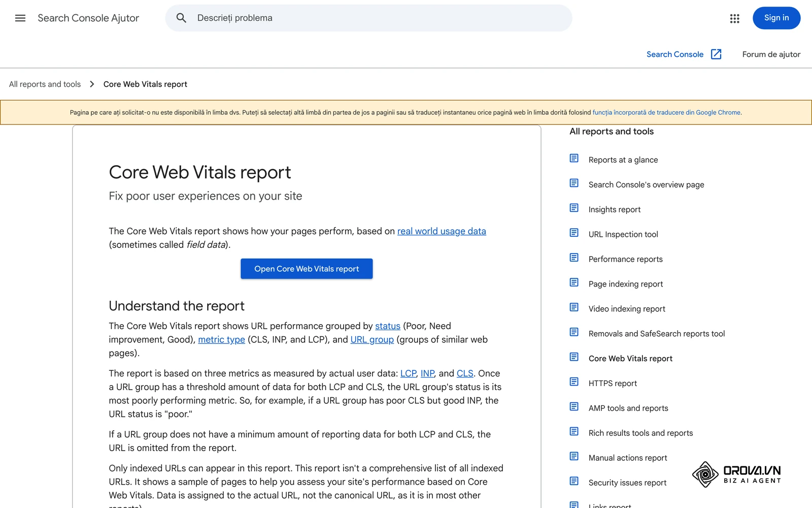Click the Core Web Vitals report breadcrumb
Image resolution: width=812 pixels, height=508 pixels.
145,84
